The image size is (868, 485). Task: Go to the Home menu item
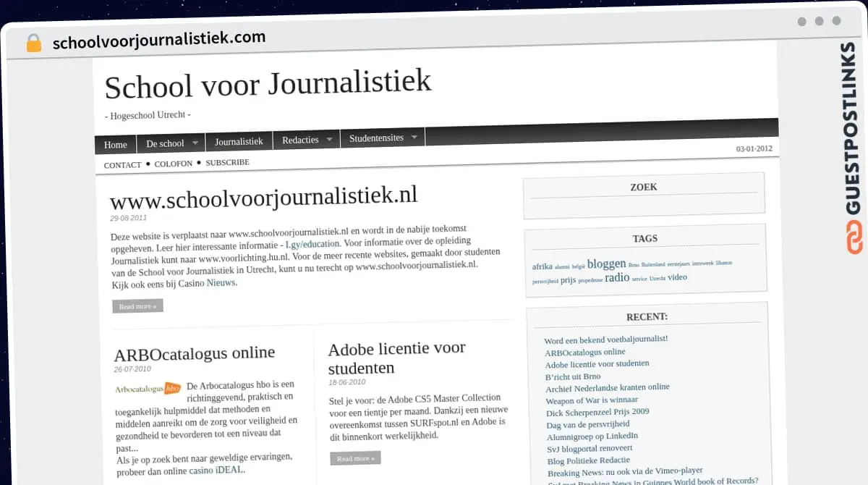[x=116, y=145]
